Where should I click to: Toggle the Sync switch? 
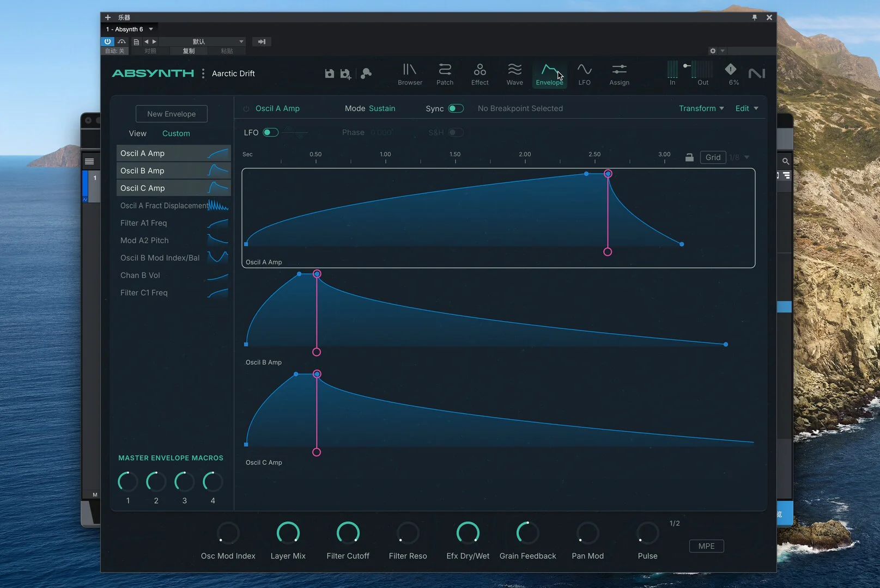coord(456,108)
